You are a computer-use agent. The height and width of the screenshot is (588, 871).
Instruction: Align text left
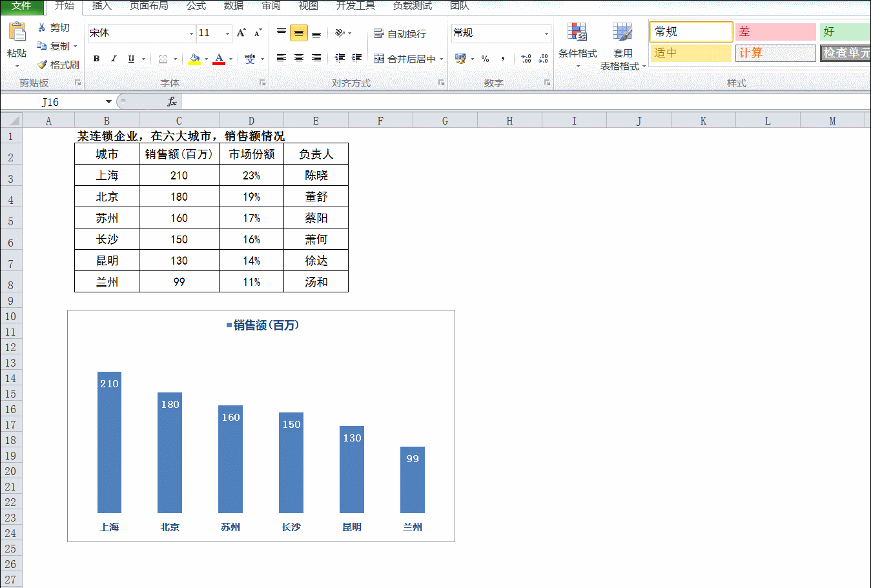[x=282, y=58]
